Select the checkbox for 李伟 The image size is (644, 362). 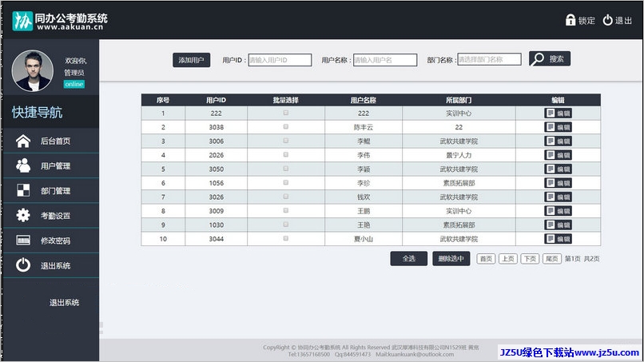point(286,154)
